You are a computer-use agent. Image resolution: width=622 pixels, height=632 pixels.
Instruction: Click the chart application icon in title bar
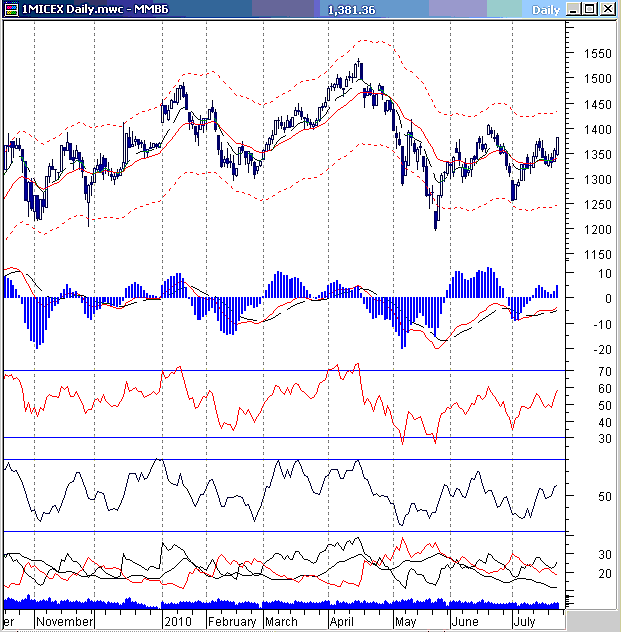tap(11, 9)
